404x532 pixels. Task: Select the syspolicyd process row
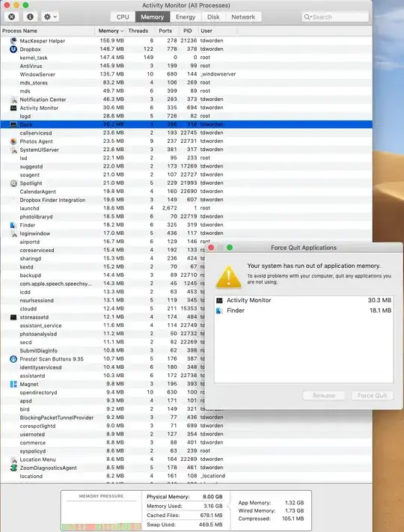[x=186, y=451]
